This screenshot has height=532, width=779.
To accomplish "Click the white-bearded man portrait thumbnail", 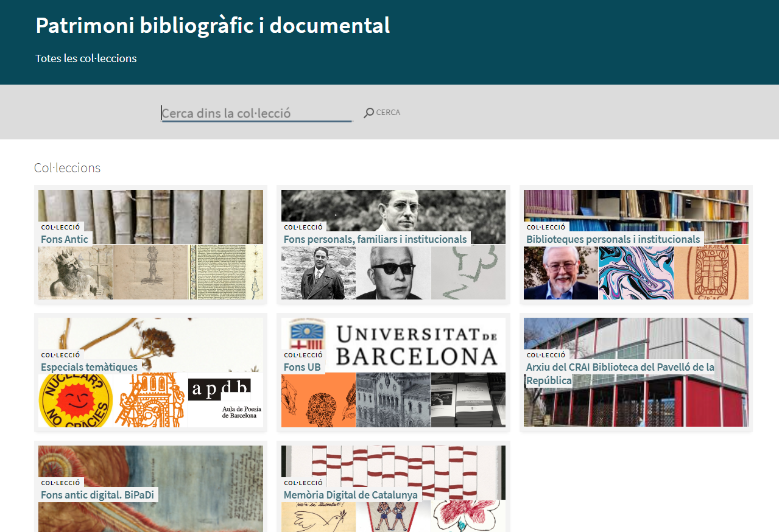I will 560,272.
